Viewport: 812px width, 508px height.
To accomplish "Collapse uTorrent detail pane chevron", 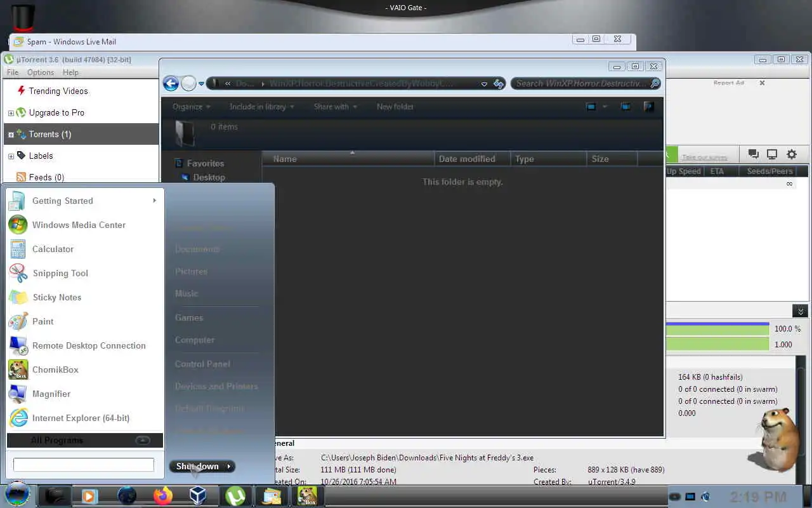I will (x=800, y=311).
